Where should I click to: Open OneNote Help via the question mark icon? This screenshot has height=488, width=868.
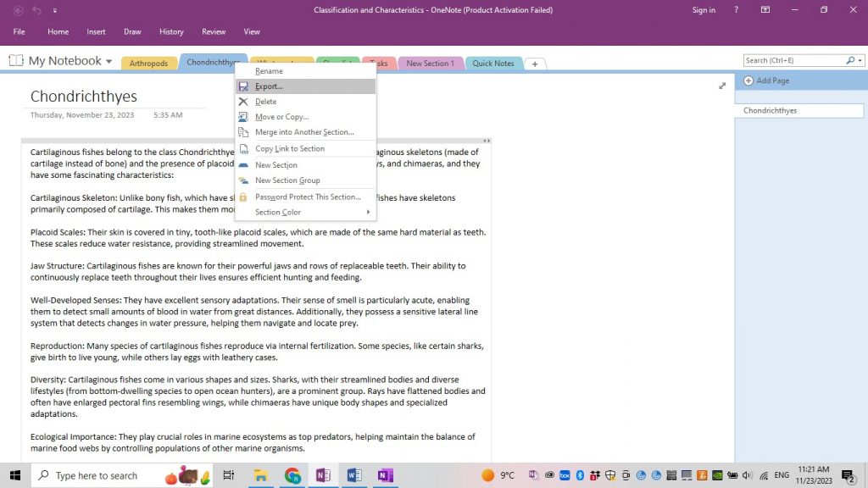[x=735, y=9]
